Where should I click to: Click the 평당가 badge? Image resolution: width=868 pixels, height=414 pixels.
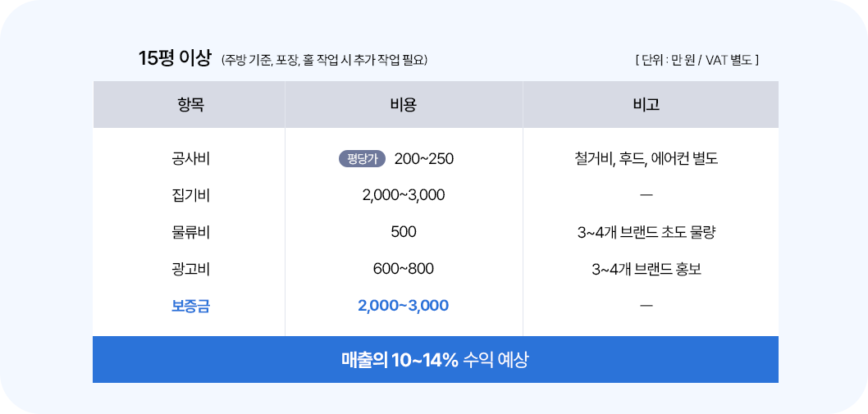click(x=362, y=159)
